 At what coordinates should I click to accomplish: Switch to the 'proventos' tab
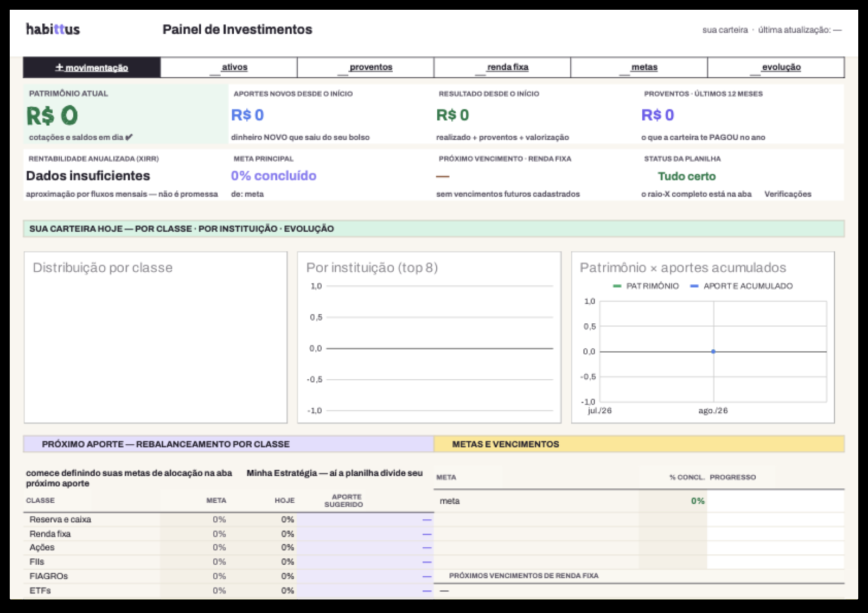tap(366, 67)
